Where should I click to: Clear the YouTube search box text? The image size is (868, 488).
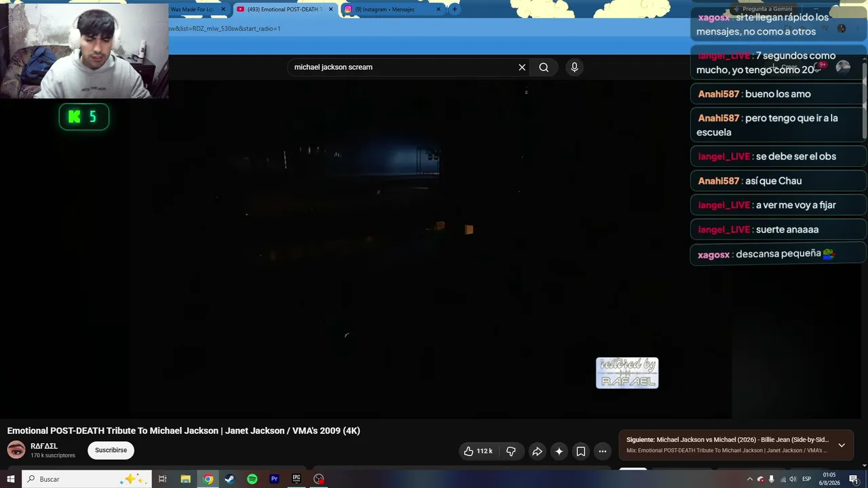[522, 67]
